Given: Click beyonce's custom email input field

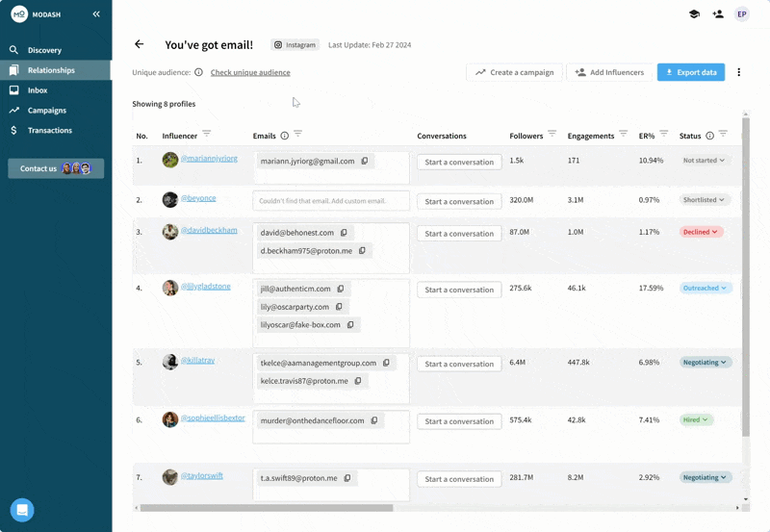Looking at the screenshot, I should click(x=331, y=201).
